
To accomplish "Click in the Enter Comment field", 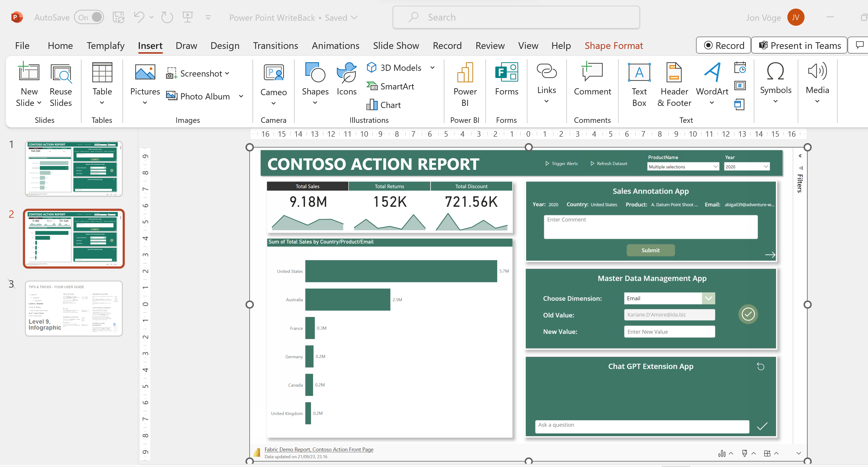I will pyautogui.click(x=650, y=227).
